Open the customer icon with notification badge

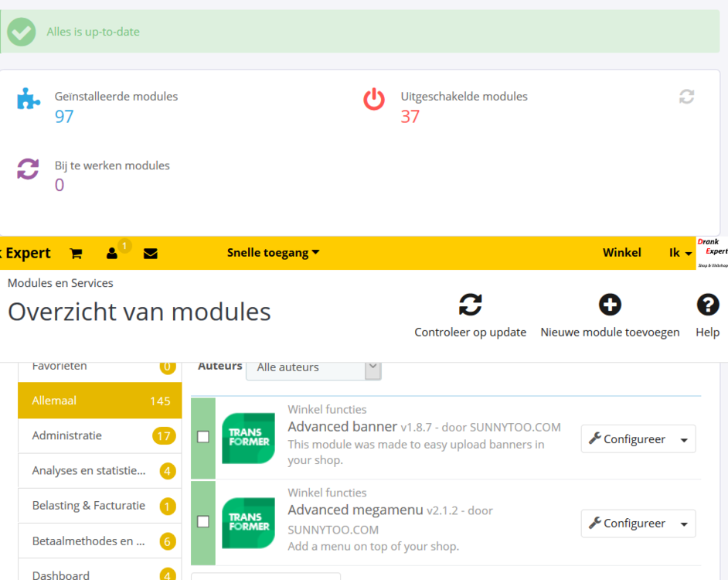(113, 254)
